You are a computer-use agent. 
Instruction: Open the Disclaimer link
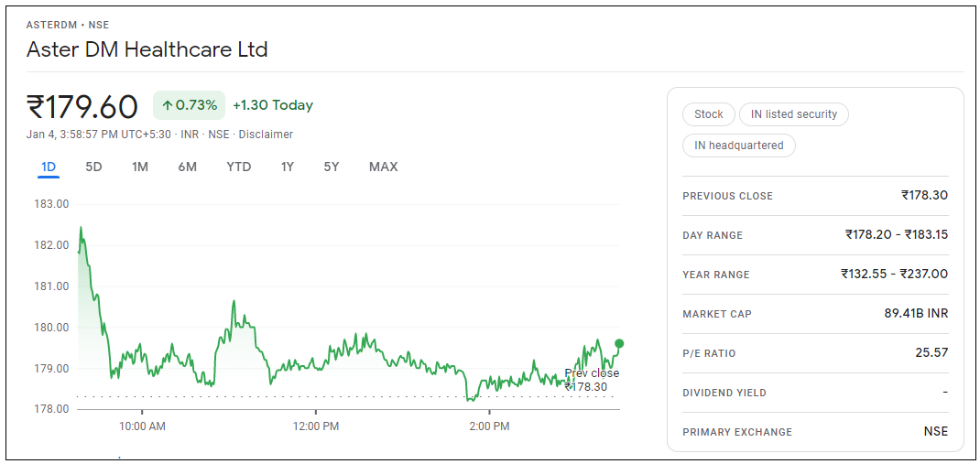tap(266, 135)
